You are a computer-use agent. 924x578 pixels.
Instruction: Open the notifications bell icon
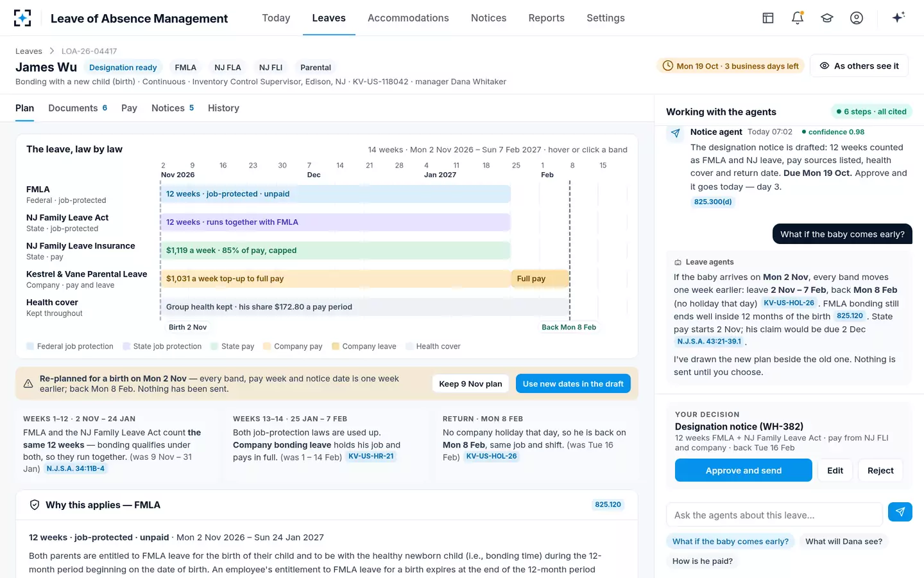[798, 18]
